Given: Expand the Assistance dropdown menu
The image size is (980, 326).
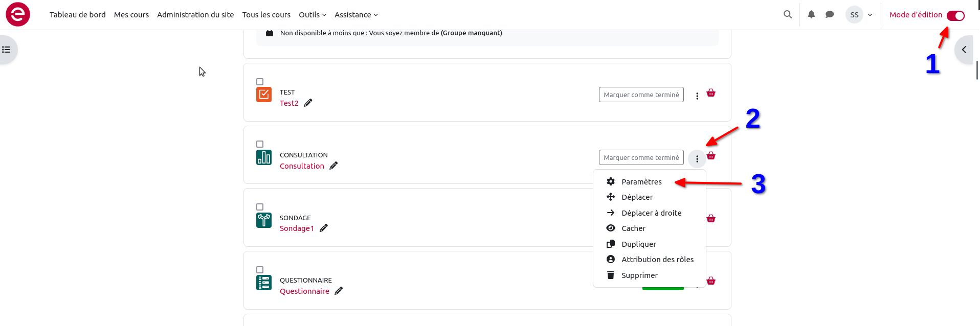Looking at the screenshot, I should [356, 15].
